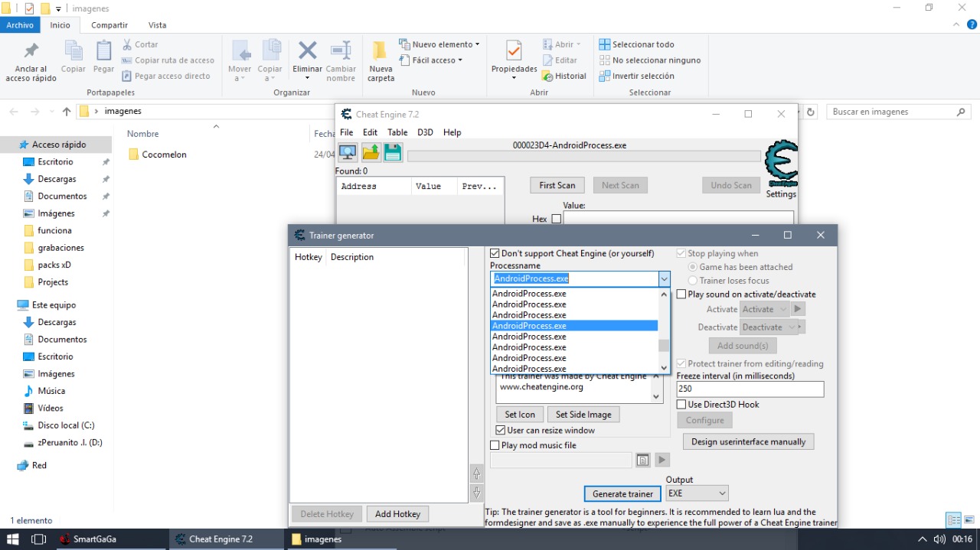Click Propiedades icon in Explorer ribbon
This screenshot has width=980, height=550.
[514, 52]
